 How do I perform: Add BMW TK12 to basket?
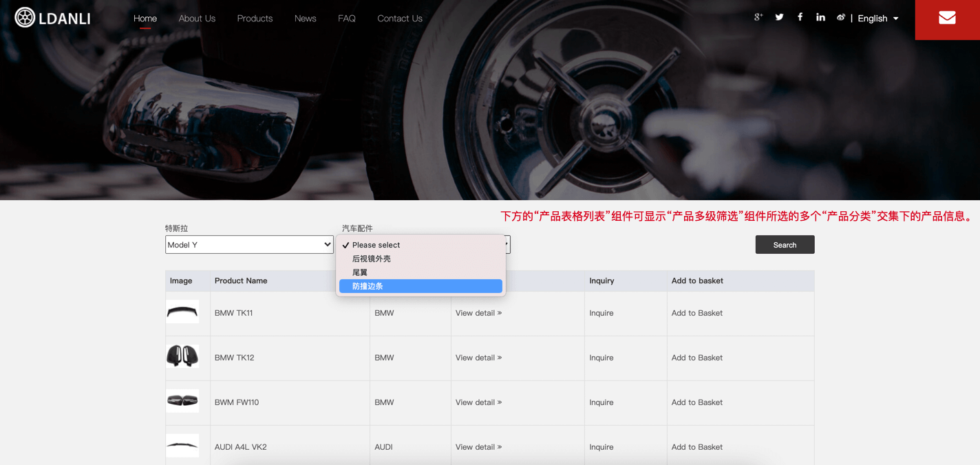696,358
